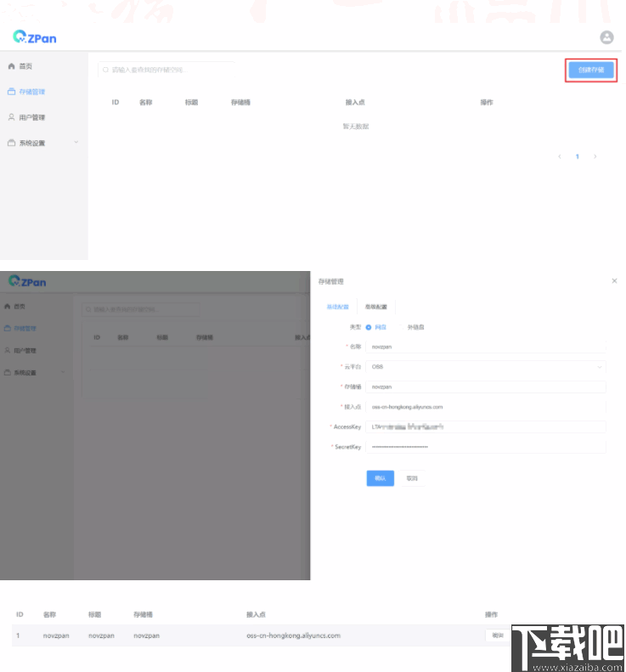
Task: Click oss-cn-hongkong.aliyuncs.com in the table row
Action: click(x=294, y=635)
